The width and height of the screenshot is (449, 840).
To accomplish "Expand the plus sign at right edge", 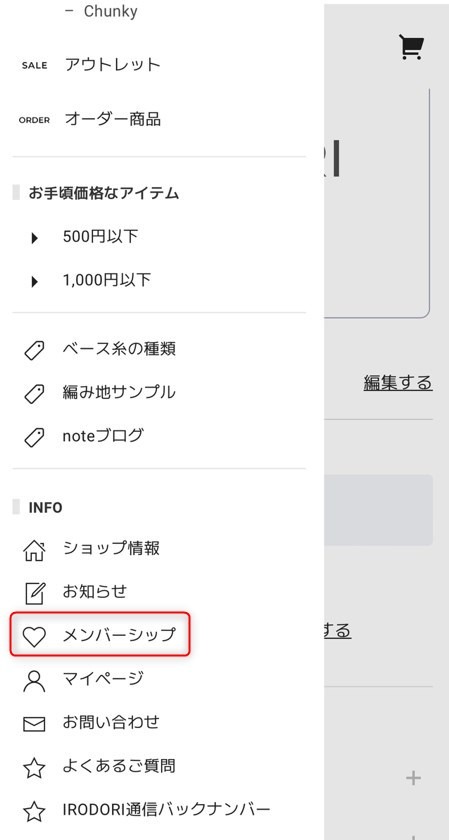I will click(x=413, y=777).
